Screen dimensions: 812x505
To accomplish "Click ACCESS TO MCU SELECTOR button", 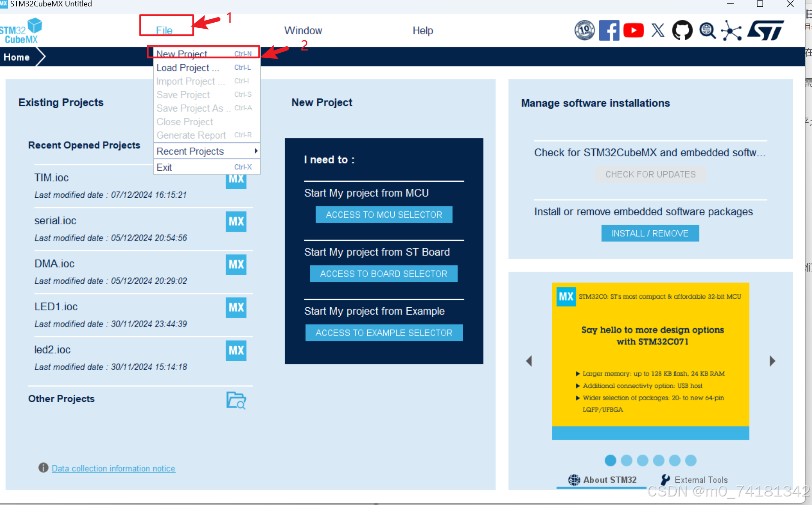I will tap(384, 214).
